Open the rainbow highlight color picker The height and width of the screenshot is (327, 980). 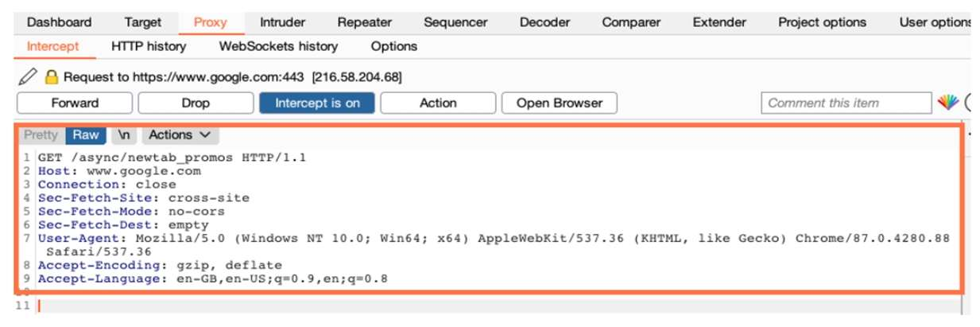click(948, 103)
